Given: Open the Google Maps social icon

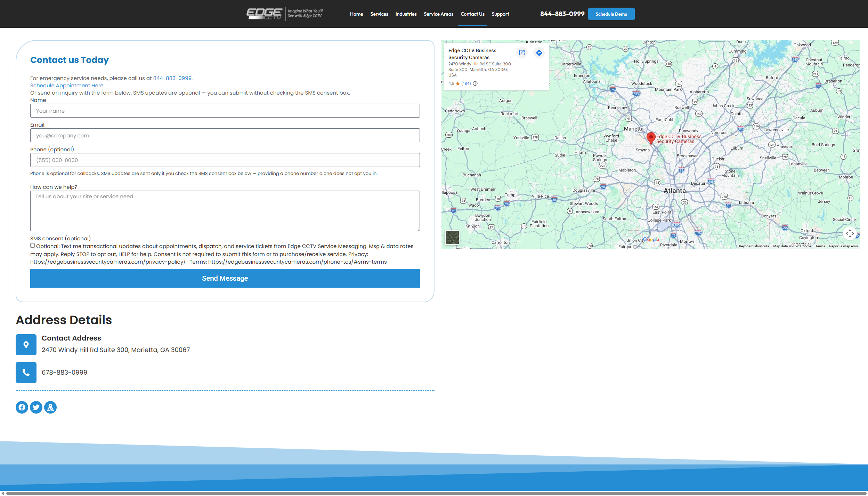Looking at the screenshot, I should click(50, 407).
